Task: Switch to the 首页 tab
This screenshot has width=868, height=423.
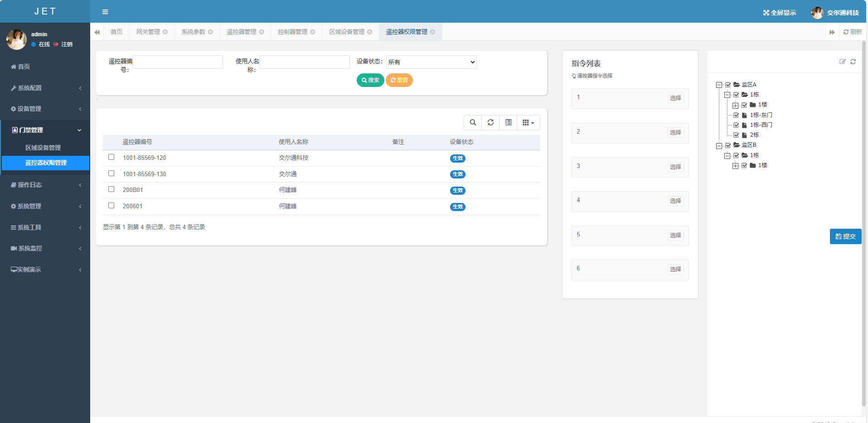Action: pyautogui.click(x=116, y=32)
